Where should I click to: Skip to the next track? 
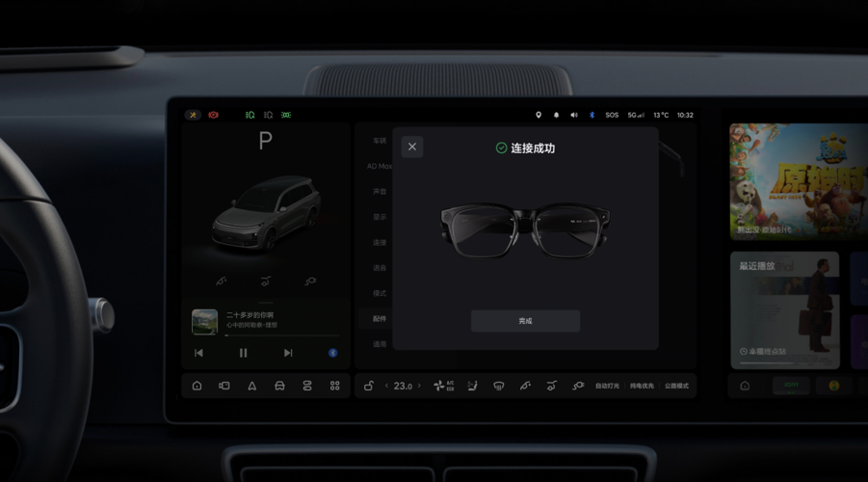[x=287, y=353]
